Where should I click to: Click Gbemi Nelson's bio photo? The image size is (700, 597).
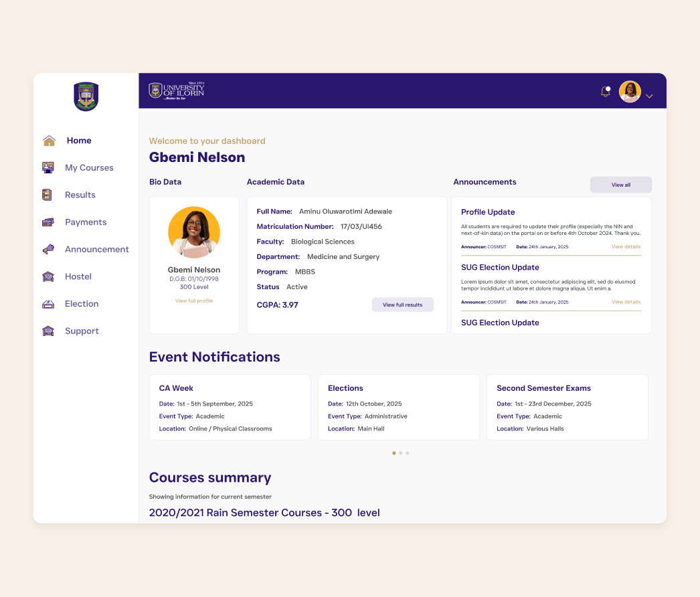pyautogui.click(x=194, y=232)
